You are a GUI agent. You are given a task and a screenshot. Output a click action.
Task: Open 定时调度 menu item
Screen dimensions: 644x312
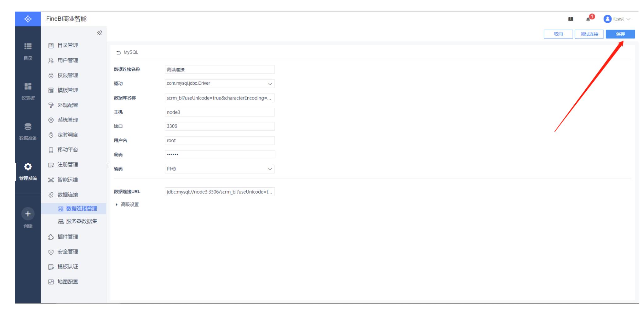coord(73,135)
